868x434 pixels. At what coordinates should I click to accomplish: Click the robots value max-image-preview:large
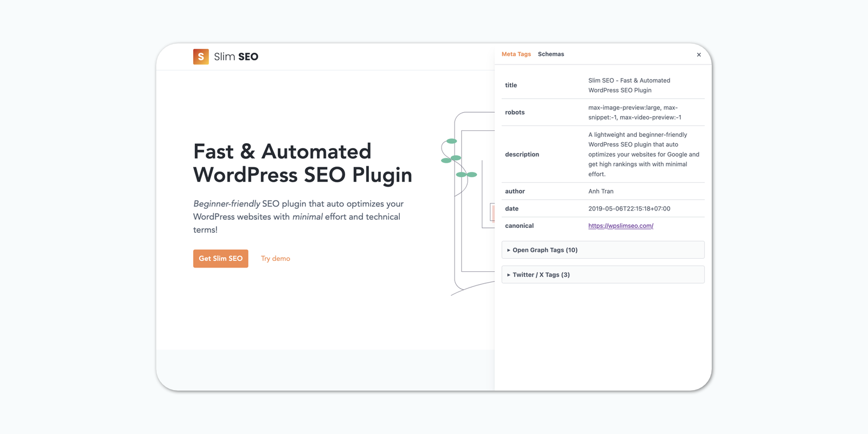(635, 112)
